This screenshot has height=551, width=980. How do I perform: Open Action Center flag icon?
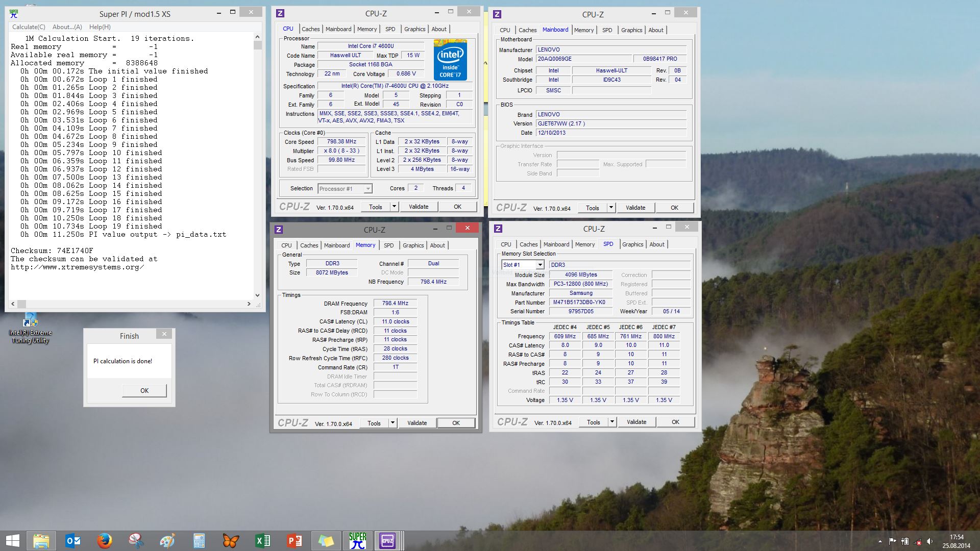tap(893, 541)
